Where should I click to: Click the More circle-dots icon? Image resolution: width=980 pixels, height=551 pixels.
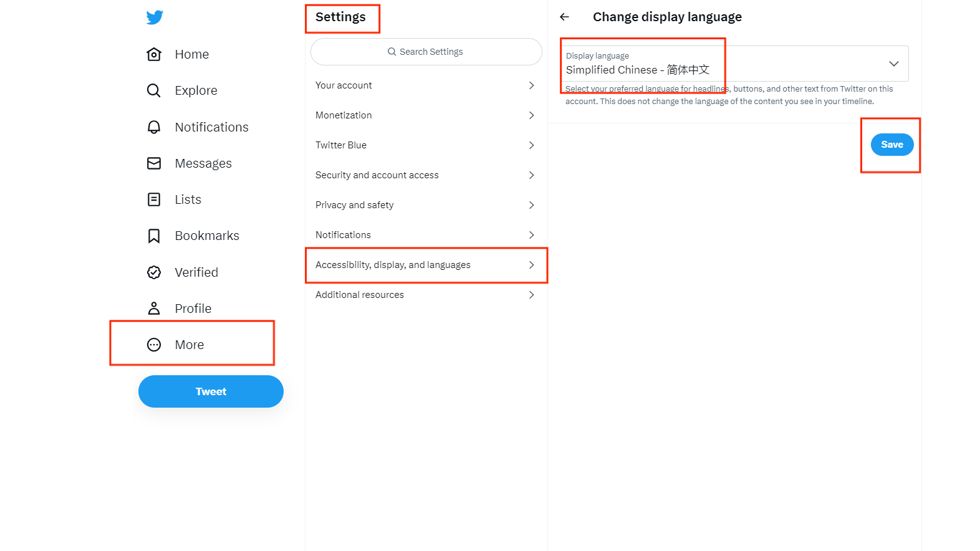coord(154,345)
